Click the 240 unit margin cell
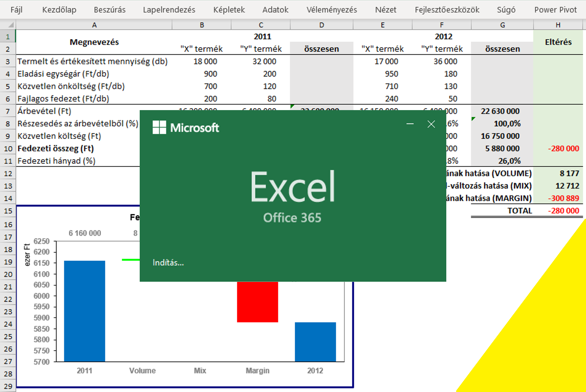Screen dimensions: 586x392 click(383, 99)
